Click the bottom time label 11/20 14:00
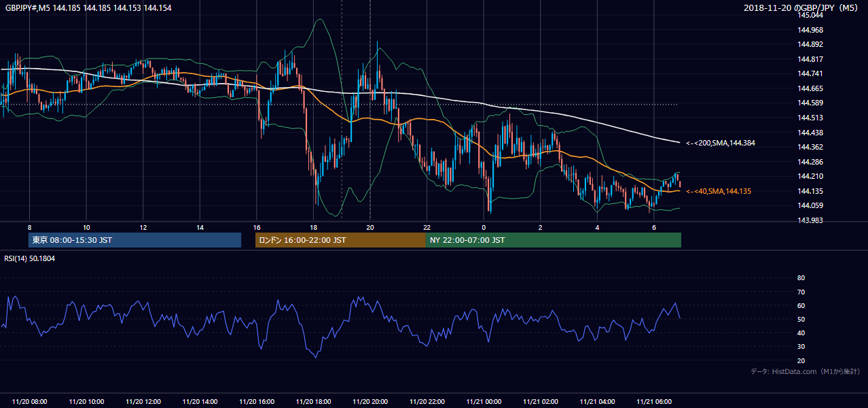This screenshot has height=408, width=868. (200, 402)
